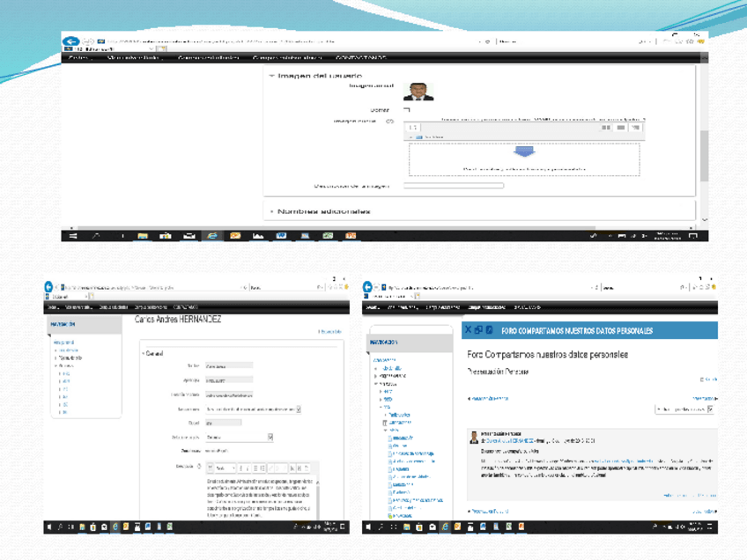The height and width of the screenshot is (560, 747).
Task: Click the Excel icon in the top window taskbar
Action: [x=328, y=236]
